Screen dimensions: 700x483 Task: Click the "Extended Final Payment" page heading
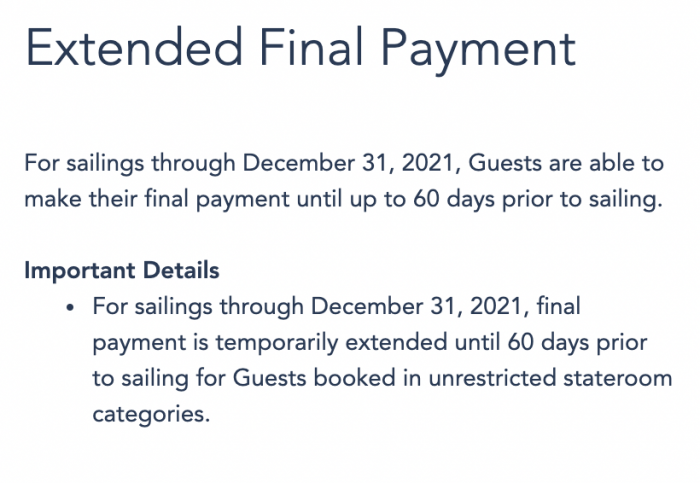tap(299, 49)
